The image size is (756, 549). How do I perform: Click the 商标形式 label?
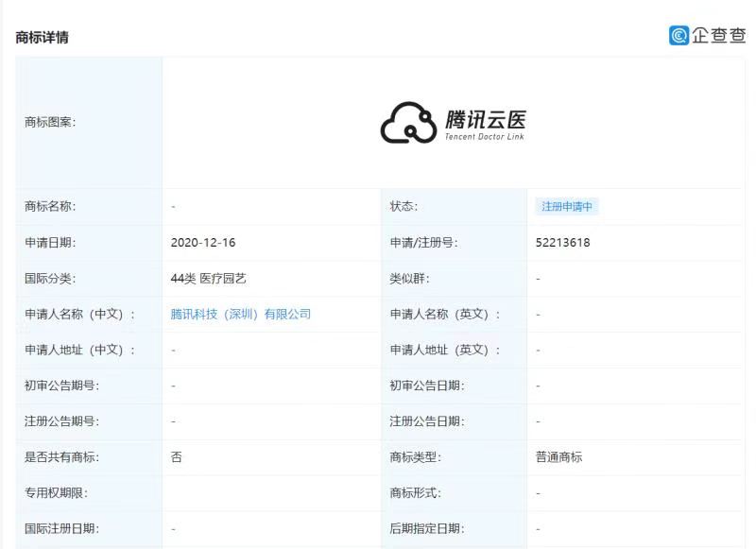[415, 492]
